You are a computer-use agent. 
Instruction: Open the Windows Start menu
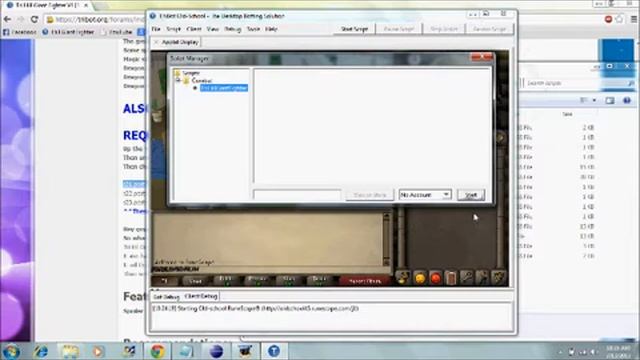click(x=11, y=351)
